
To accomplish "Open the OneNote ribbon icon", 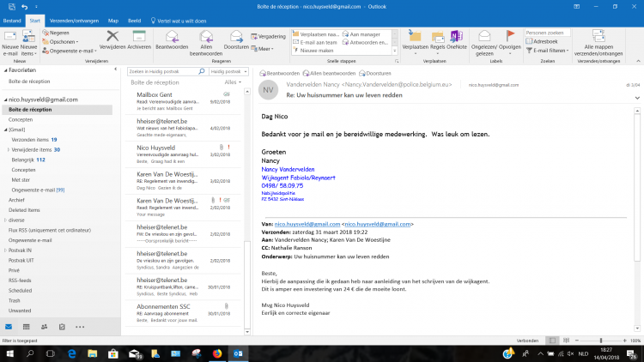I will click(x=456, y=39).
